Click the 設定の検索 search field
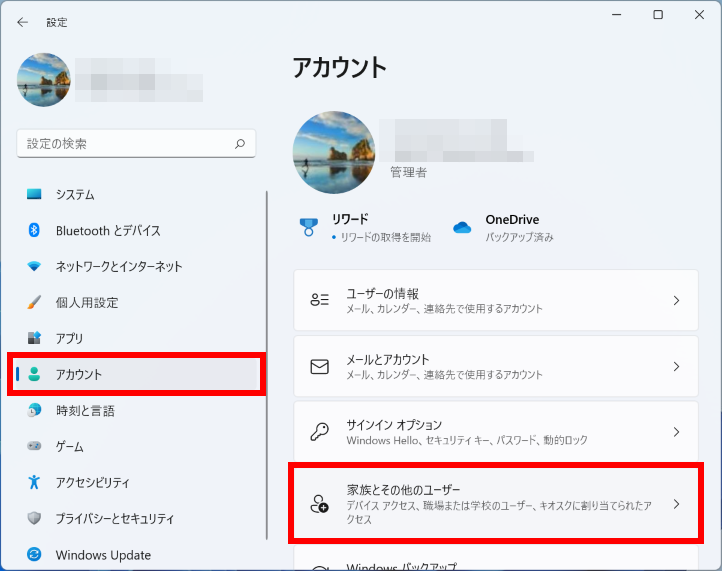The width and height of the screenshot is (722, 571). pyautogui.click(x=127, y=143)
